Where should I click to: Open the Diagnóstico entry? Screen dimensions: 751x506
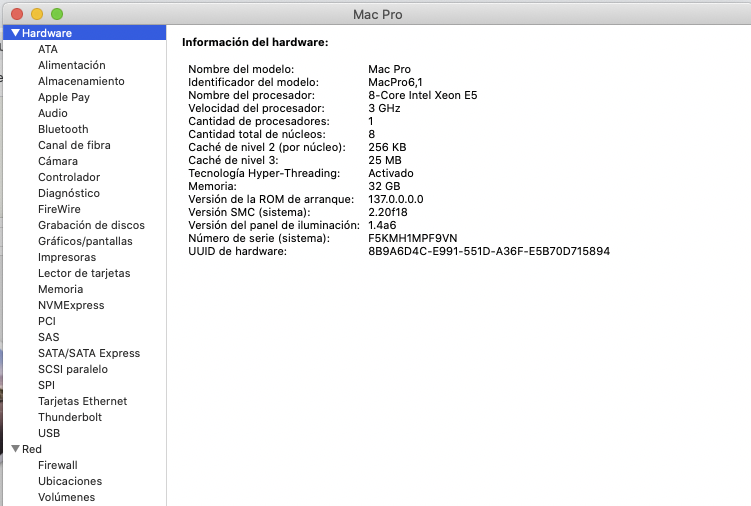69,194
